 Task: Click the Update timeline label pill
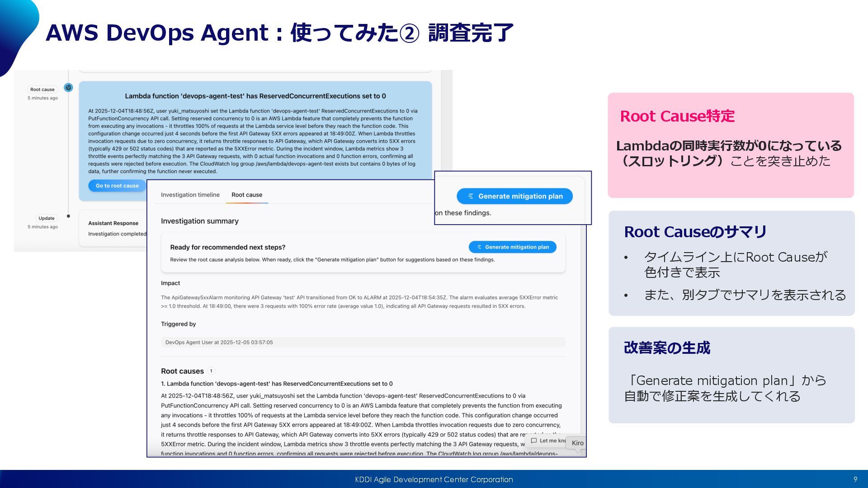[x=46, y=218]
